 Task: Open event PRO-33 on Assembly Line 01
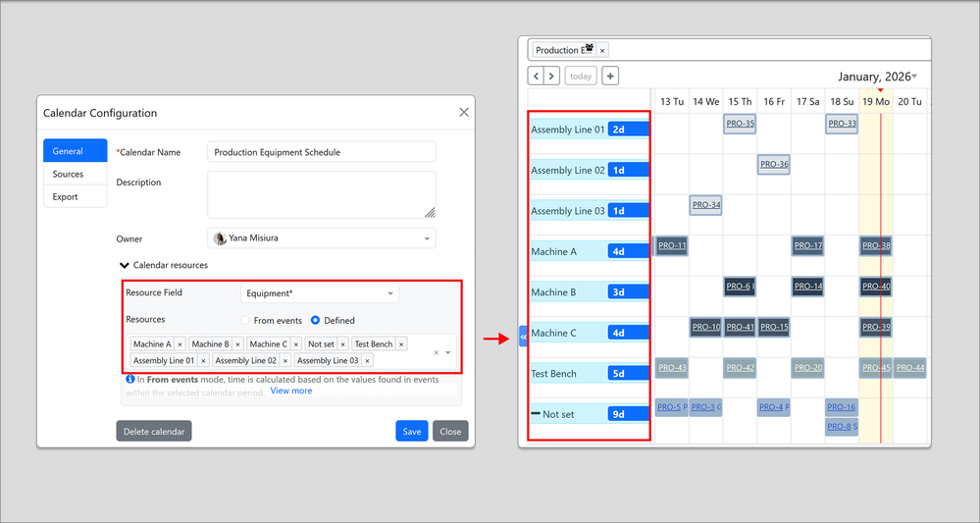point(842,124)
